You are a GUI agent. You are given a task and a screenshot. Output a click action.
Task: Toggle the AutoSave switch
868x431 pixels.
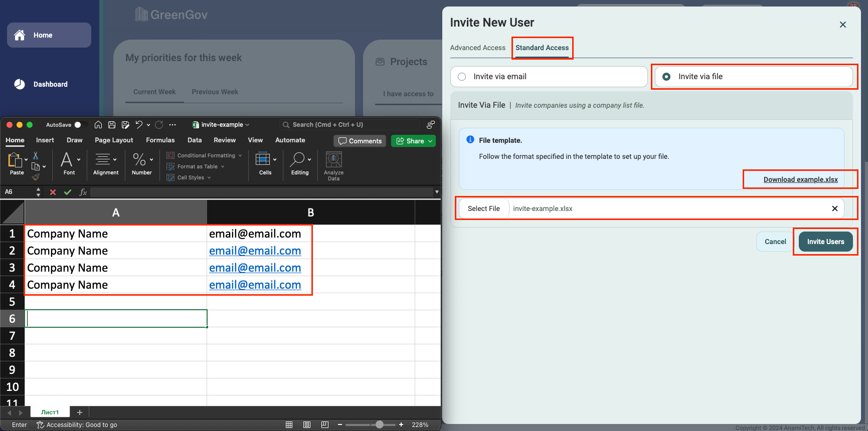coord(80,125)
